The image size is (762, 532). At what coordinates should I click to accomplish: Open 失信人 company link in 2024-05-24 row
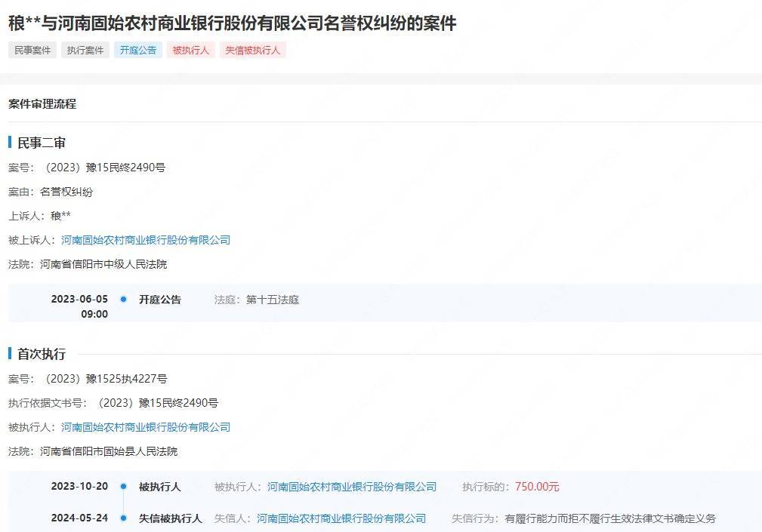[x=341, y=518]
